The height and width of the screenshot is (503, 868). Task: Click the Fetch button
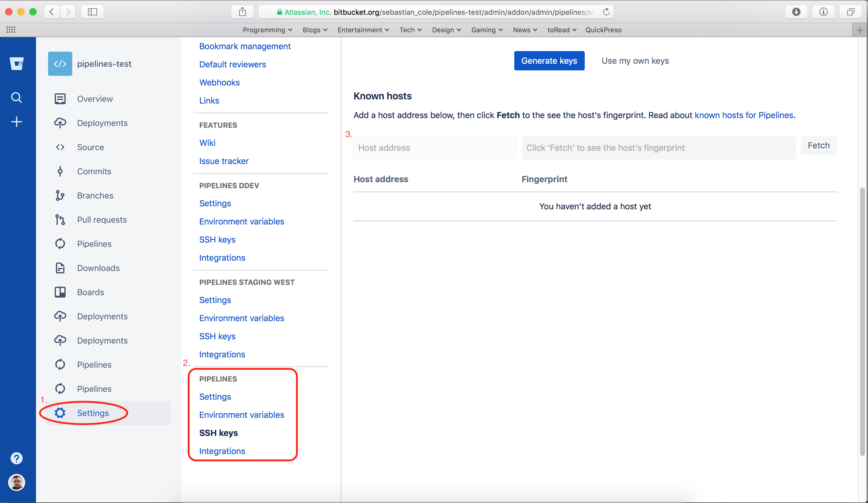point(818,145)
